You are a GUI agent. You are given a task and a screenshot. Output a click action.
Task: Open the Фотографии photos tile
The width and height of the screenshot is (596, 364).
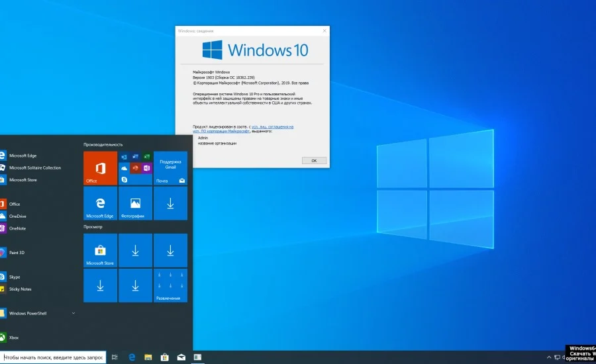pos(135,203)
